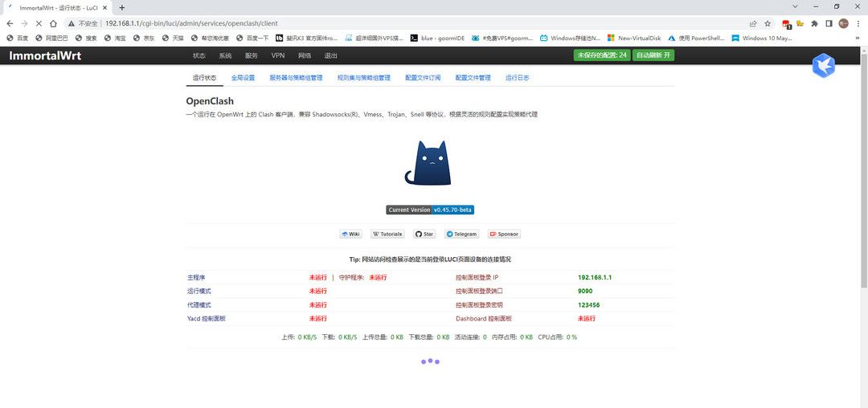
Task: Open a new browser tab
Action: point(122,8)
